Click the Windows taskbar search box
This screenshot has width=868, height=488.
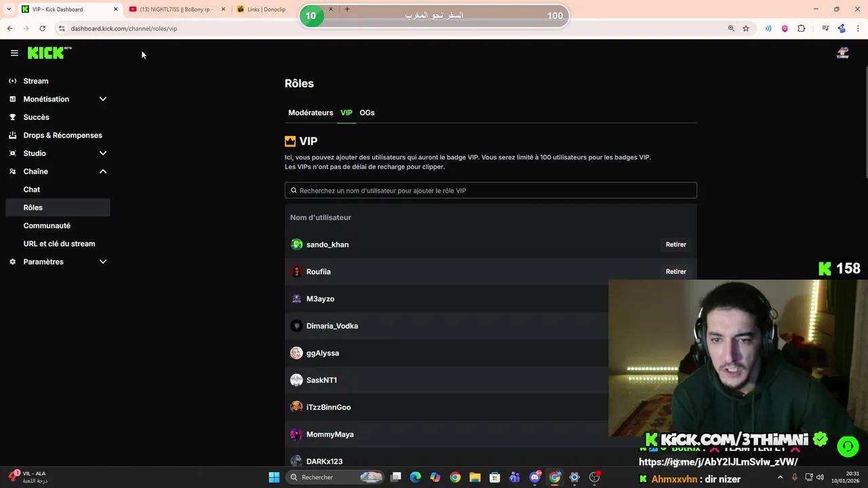click(335, 477)
